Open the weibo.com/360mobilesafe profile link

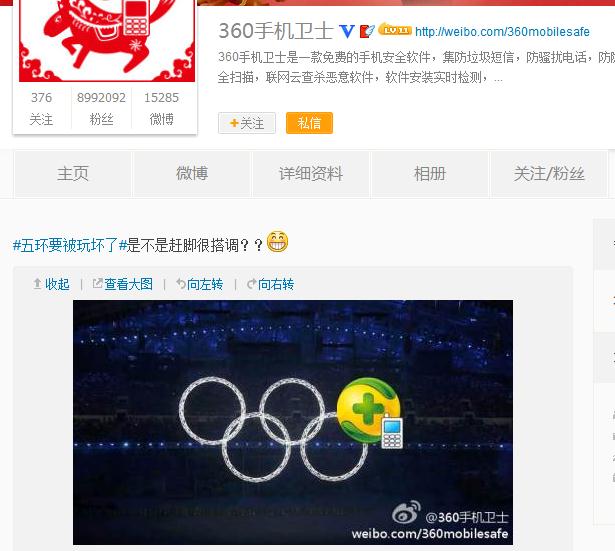click(502, 31)
